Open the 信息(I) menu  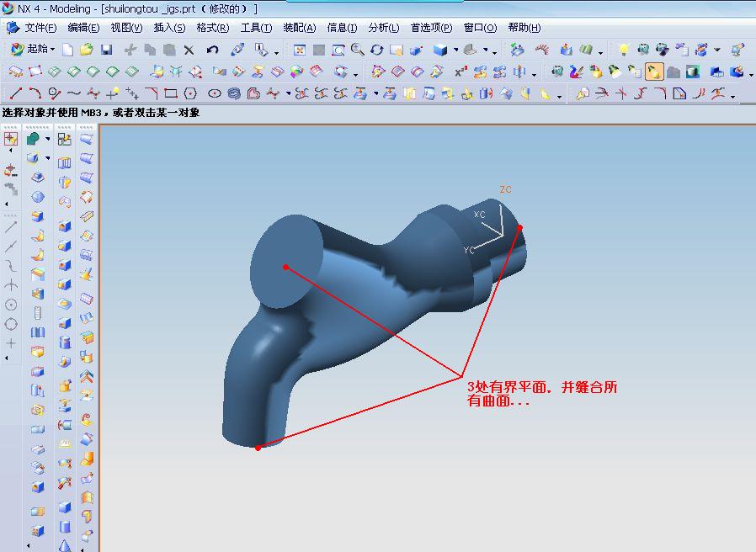pyautogui.click(x=342, y=28)
